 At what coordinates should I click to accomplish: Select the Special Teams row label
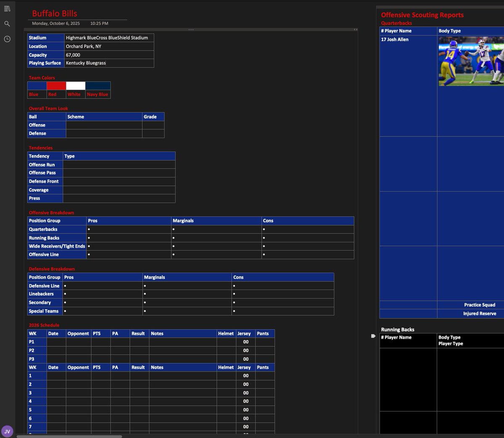(45, 311)
